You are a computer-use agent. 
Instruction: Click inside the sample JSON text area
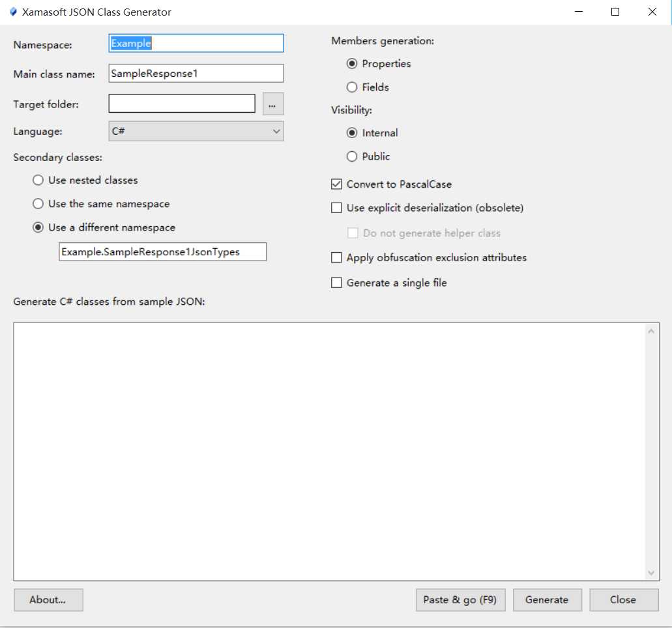[329, 451]
